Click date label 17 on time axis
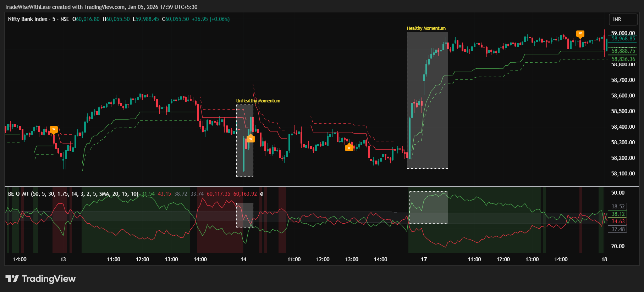The height and width of the screenshot is (292, 644). (424, 259)
